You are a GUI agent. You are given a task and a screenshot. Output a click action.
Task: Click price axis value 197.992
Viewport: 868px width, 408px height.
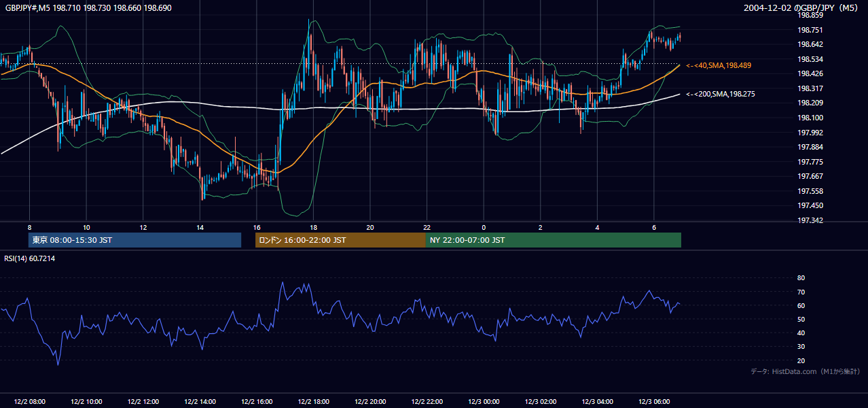coord(810,133)
